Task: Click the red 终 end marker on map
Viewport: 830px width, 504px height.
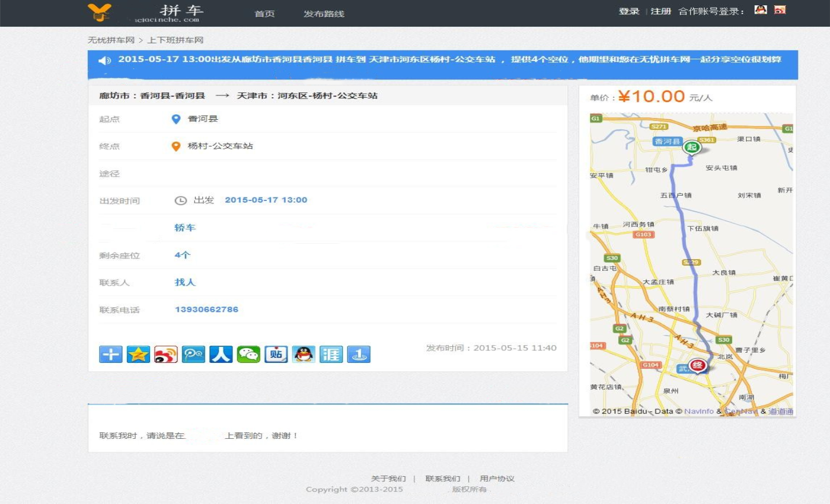Action: (x=698, y=366)
